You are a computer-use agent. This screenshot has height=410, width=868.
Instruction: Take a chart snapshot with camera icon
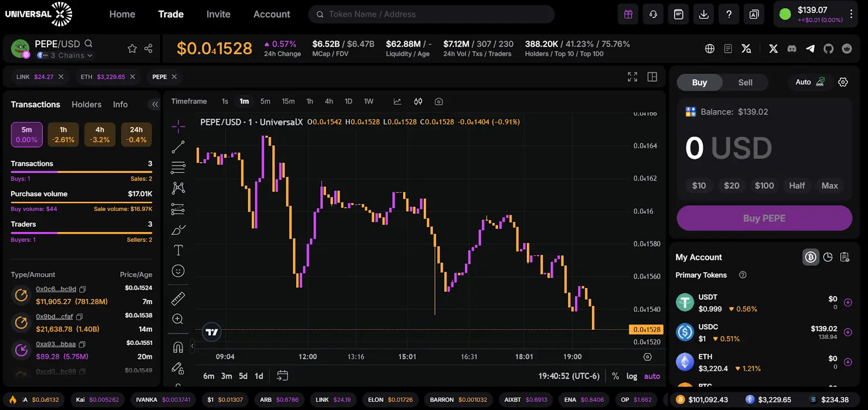point(439,101)
